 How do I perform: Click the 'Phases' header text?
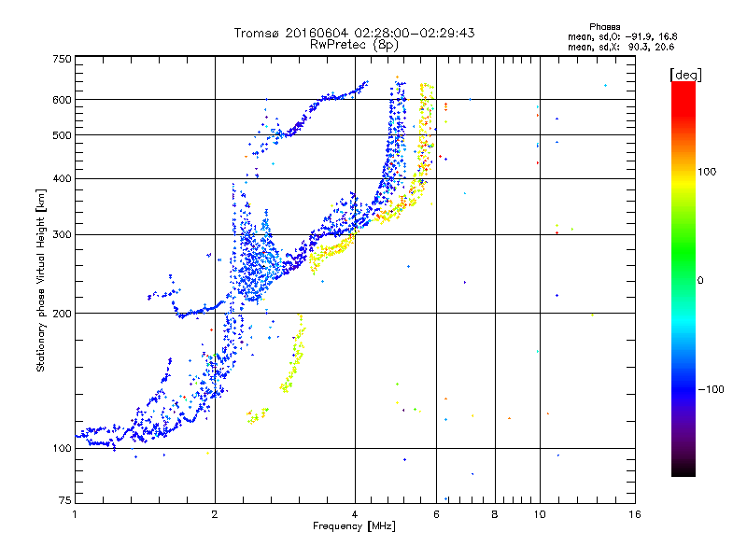(604, 27)
